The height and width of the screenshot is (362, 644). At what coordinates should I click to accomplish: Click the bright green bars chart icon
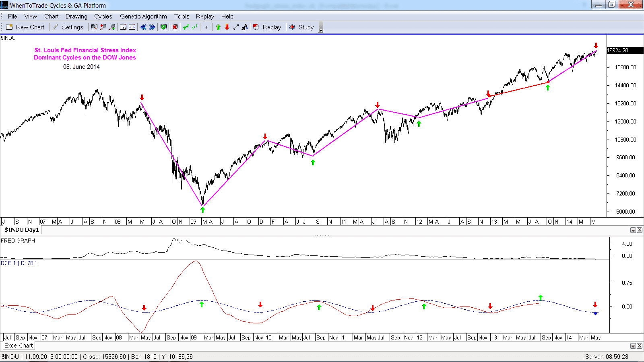(186, 27)
